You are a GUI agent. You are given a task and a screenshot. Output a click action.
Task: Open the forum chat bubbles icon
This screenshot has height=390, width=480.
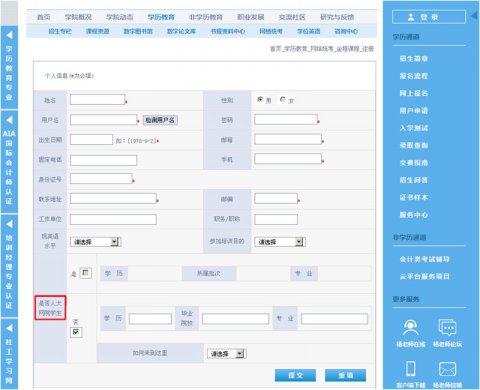point(447,328)
